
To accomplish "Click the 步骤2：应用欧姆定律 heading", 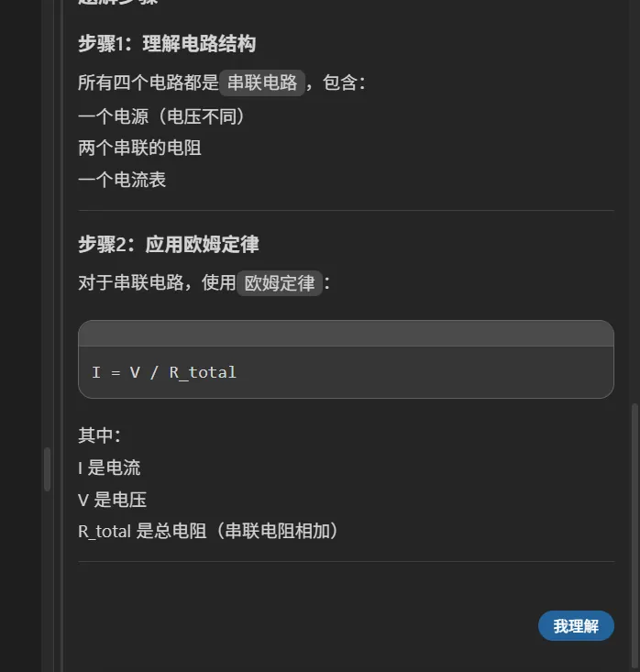I will tap(169, 244).
